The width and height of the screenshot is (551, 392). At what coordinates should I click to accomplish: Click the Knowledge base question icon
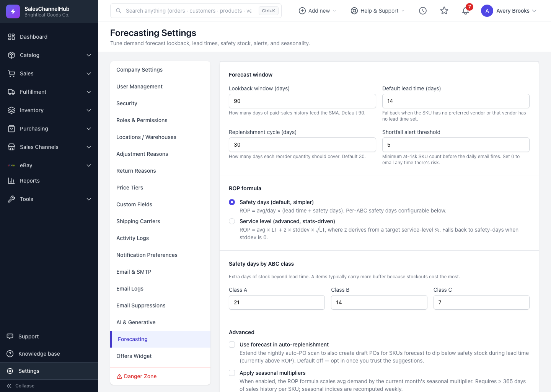click(x=10, y=354)
